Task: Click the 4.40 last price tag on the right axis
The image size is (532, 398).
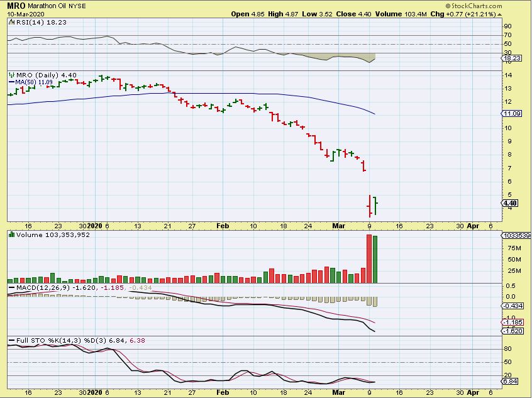Action: tap(510, 203)
